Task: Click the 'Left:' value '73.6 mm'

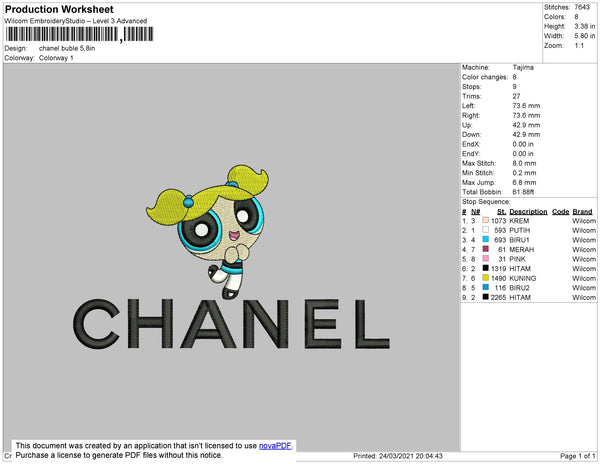Action: pos(526,106)
